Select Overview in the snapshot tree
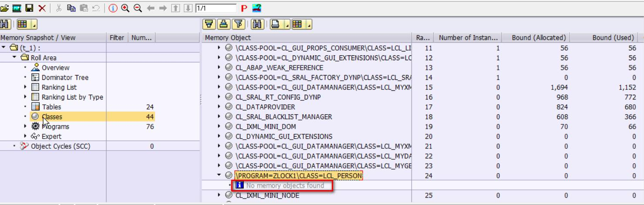The image size is (644, 205). [55, 68]
